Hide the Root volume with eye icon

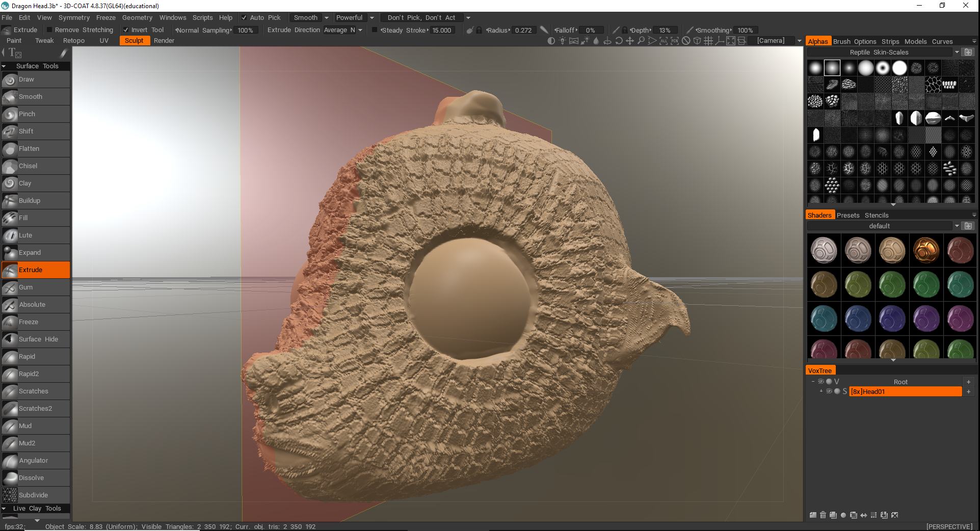tap(820, 382)
